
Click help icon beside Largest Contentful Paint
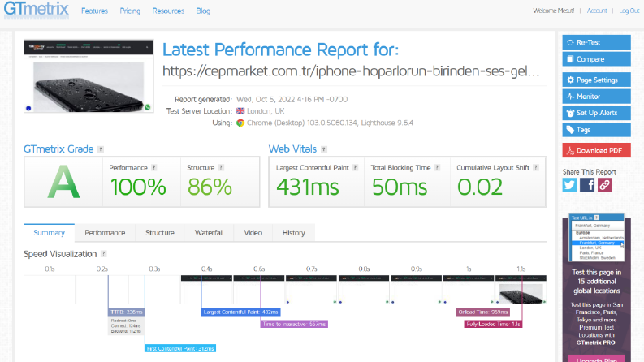[x=355, y=167]
